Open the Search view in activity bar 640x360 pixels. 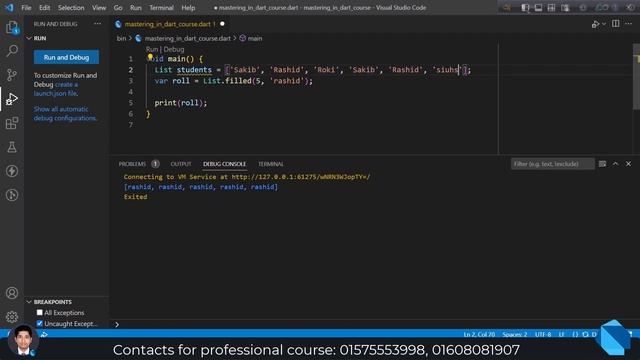tap(12, 51)
